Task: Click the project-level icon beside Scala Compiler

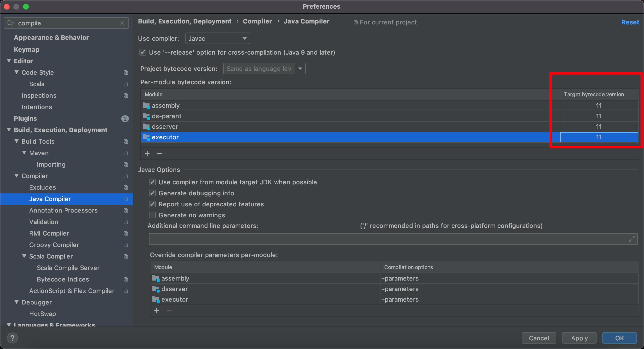Action: coord(126,257)
